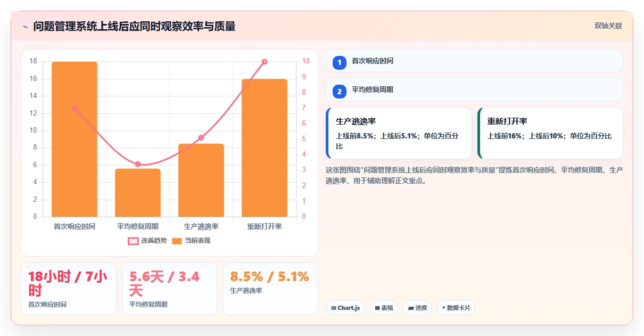Click the 8.5% / 5.1% stat card
This screenshot has width=644, height=336.
click(270, 288)
